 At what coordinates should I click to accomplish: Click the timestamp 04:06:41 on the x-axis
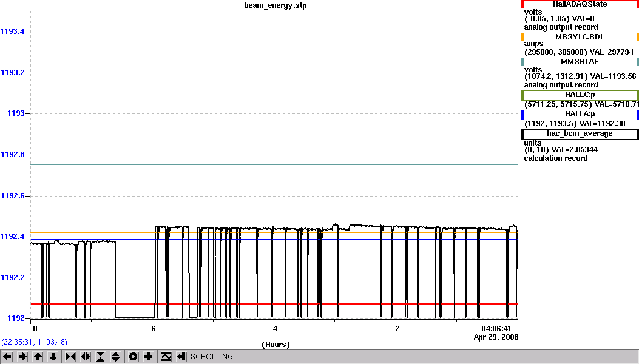pos(496,329)
